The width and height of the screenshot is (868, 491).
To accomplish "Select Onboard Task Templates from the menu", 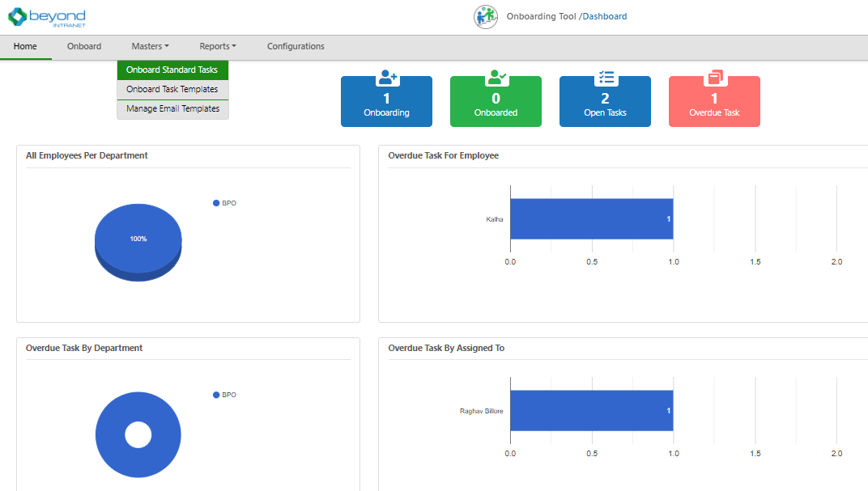I will (172, 89).
